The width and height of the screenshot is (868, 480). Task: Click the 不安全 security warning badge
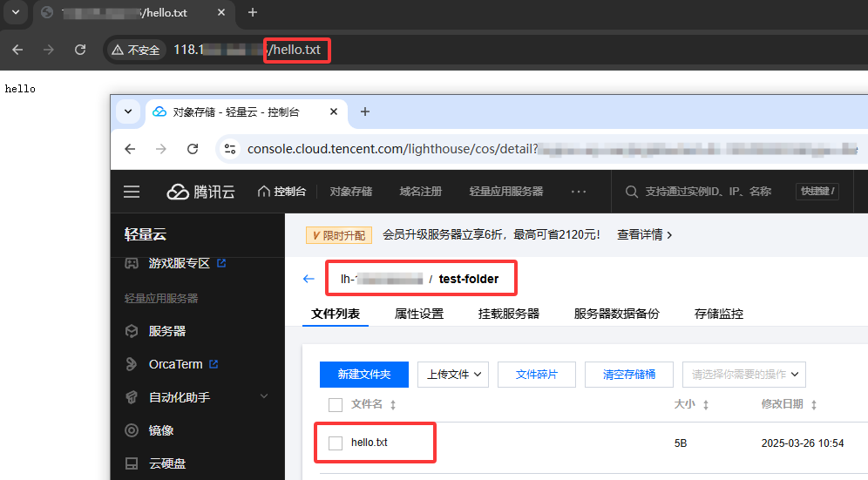[x=136, y=50]
